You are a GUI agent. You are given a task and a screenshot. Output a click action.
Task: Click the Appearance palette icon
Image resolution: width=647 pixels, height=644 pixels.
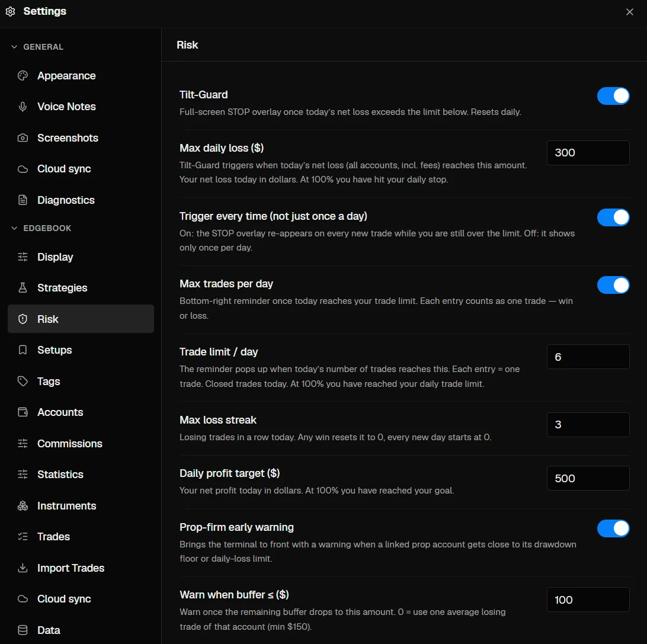point(23,75)
